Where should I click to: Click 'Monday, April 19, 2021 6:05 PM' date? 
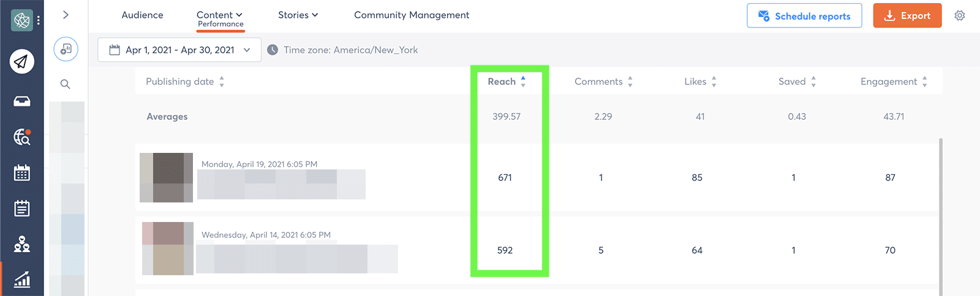259,165
